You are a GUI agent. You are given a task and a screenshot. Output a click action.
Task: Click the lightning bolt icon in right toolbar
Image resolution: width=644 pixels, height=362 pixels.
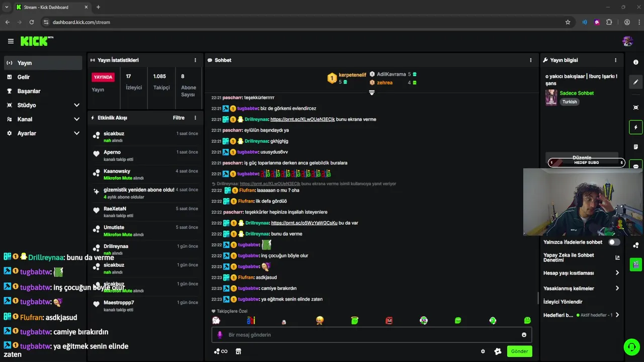coord(636,127)
